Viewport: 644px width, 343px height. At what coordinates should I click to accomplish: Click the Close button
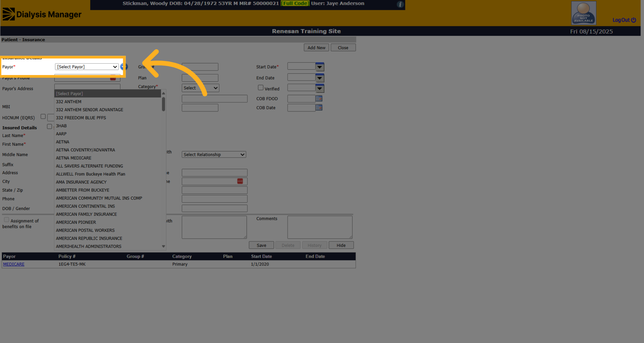[343, 48]
